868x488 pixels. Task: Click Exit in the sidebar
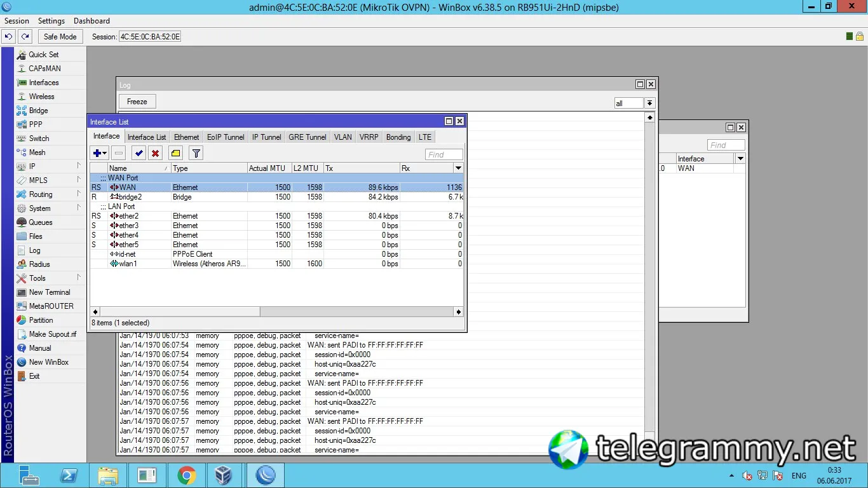tap(34, 376)
